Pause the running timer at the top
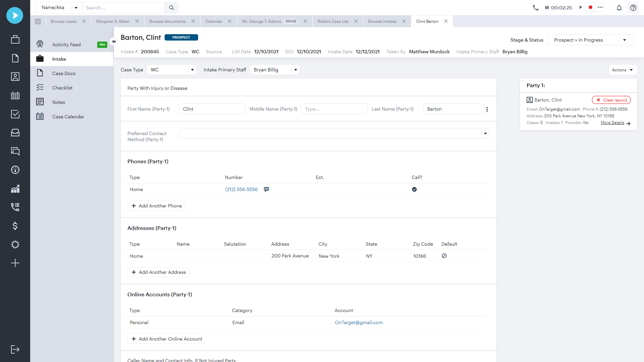 tap(547, 7)
